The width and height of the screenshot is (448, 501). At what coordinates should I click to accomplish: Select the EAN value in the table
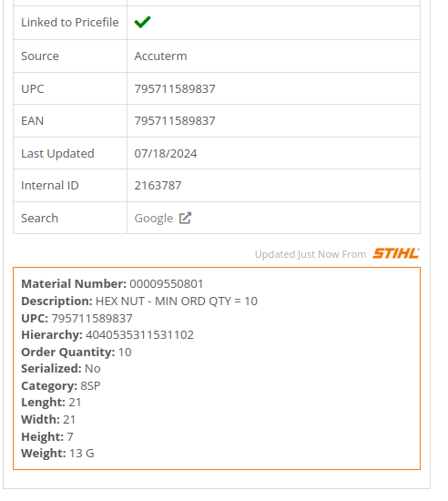click(175, 120)
